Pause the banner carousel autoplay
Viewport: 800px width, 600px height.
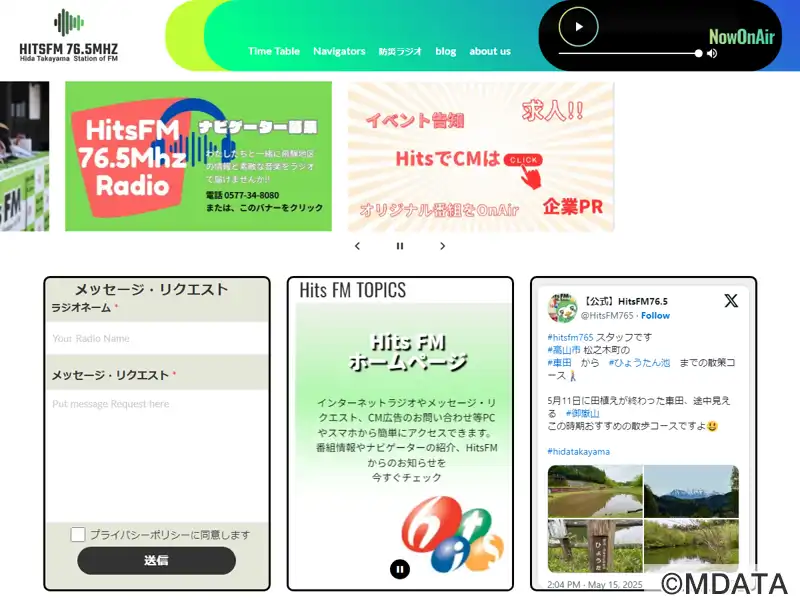click(400, 246)
